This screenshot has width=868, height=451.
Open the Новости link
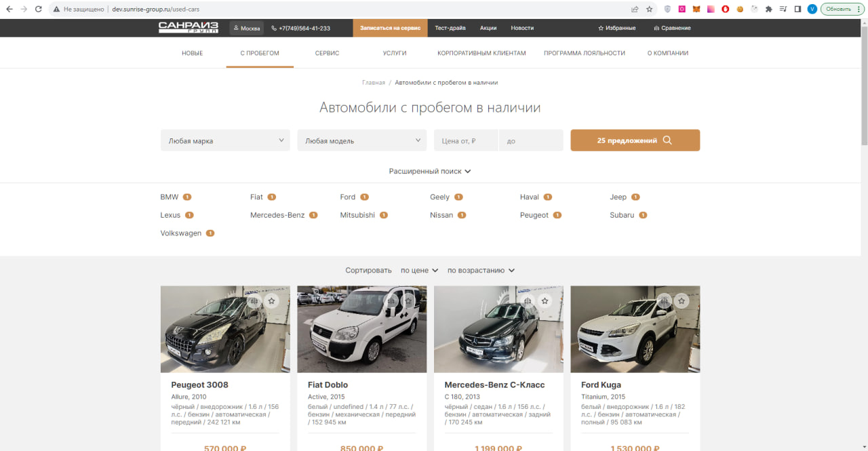click(x=522, y=28)
